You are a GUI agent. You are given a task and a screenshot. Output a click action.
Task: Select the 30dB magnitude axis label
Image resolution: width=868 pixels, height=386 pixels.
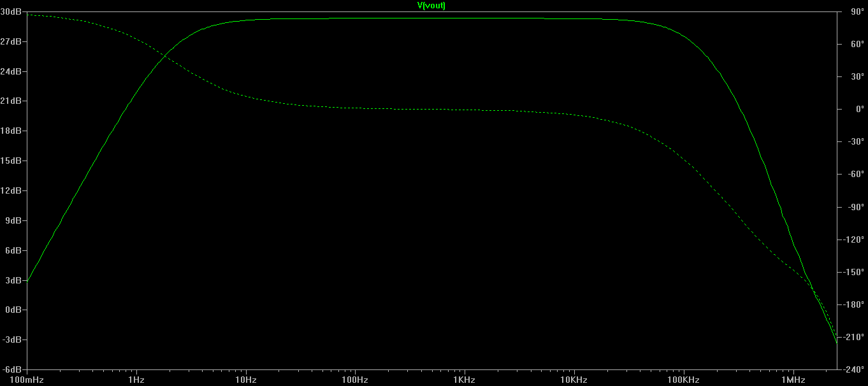pos(11,12)
